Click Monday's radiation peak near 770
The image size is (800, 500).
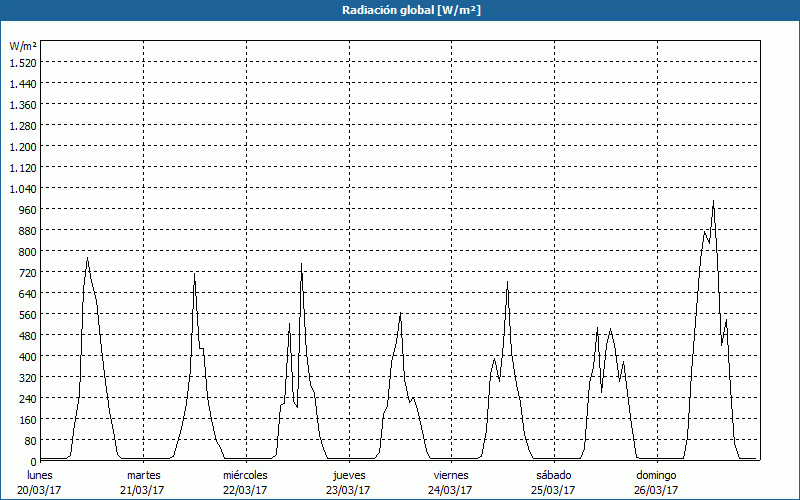[87, 258]
